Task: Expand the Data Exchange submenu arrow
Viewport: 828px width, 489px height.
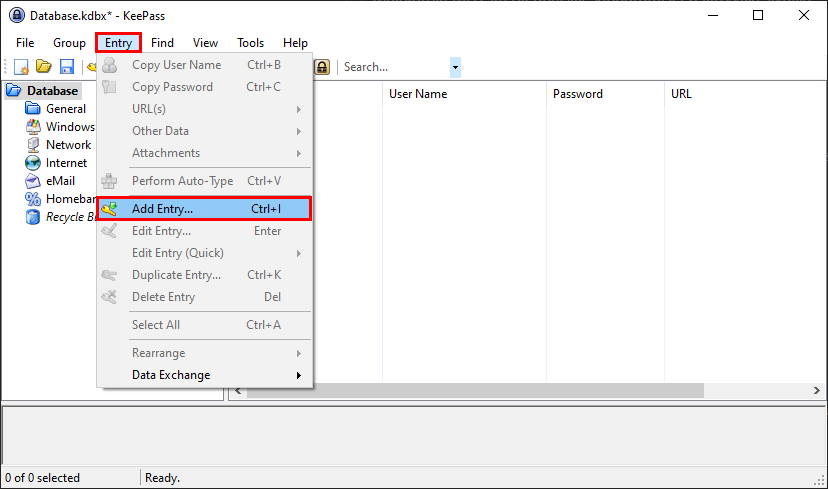Action: pos(299,375)
